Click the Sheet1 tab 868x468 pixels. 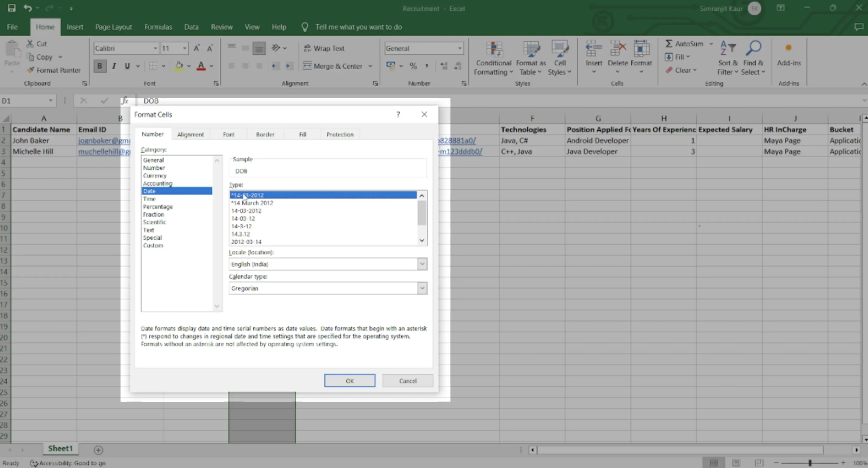60,449
